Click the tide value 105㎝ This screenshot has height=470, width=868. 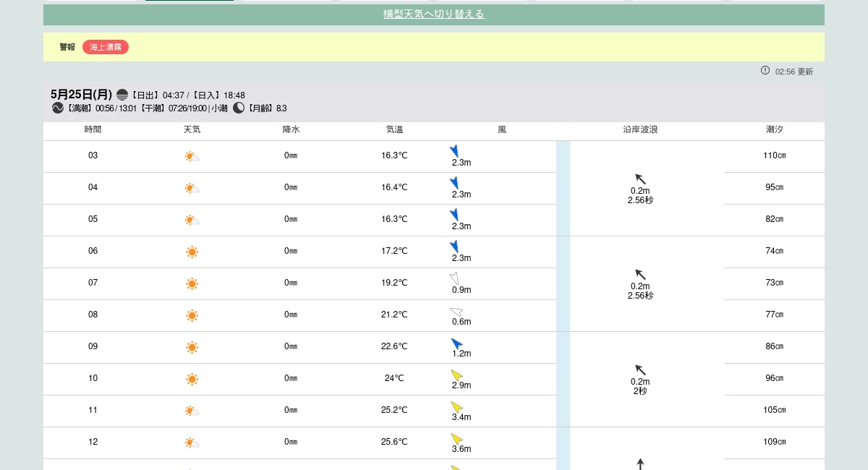click(775, 410)
